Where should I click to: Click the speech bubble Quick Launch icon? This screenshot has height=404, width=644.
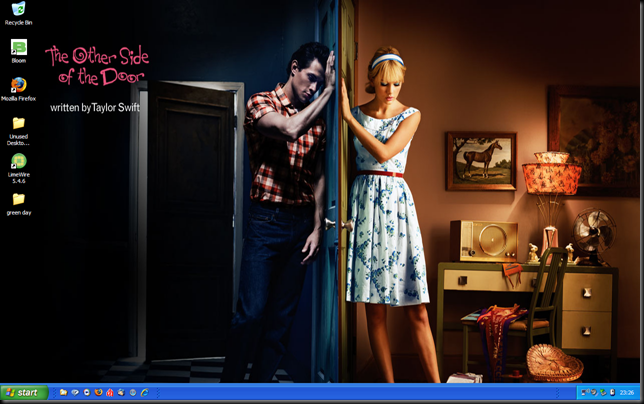(75, 393)
